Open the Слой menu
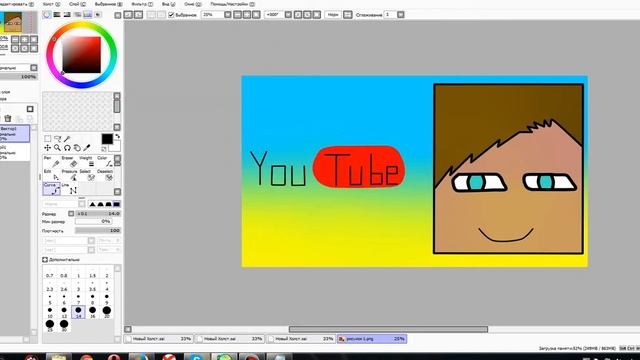 (x=78, y=4)
